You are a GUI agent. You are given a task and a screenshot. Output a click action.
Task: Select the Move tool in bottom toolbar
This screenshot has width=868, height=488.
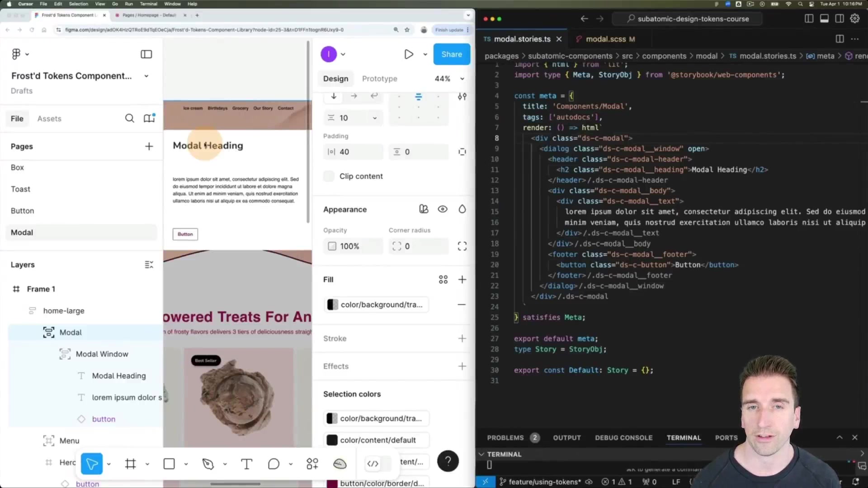[92, 464]
